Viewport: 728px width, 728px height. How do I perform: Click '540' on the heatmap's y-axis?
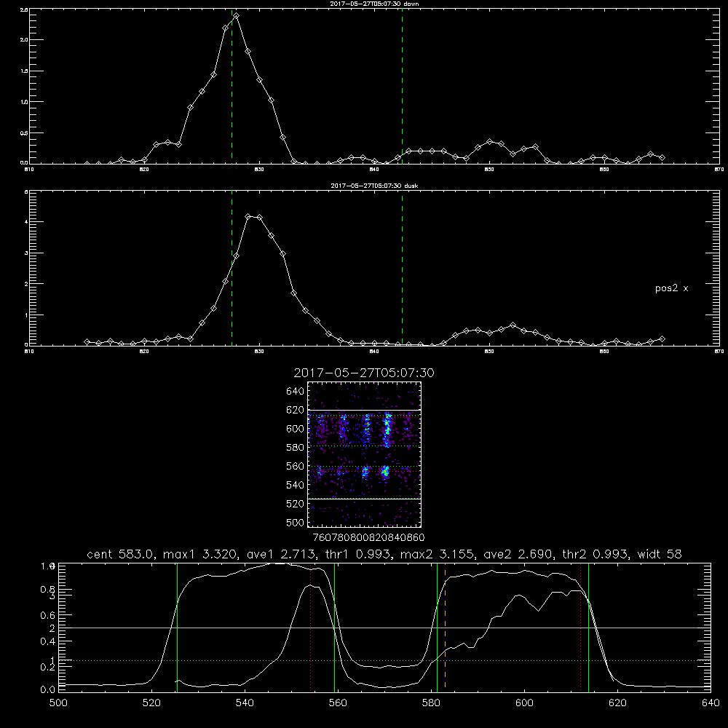296,485
